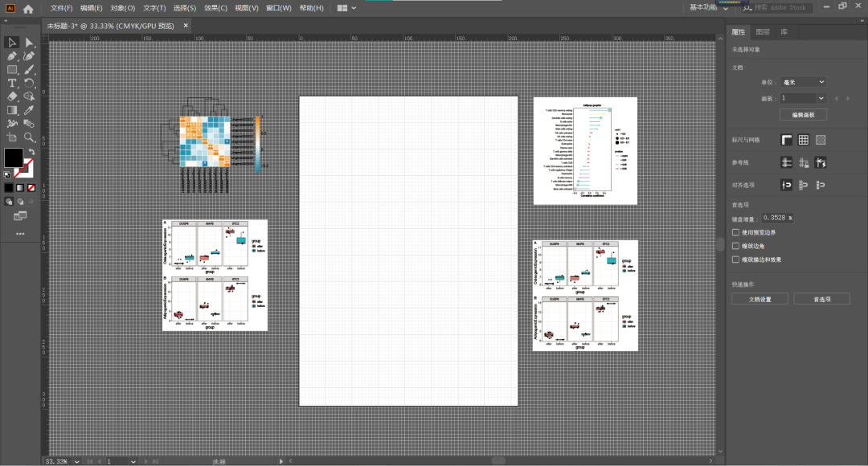Go to next artboard in status bar

145,461
